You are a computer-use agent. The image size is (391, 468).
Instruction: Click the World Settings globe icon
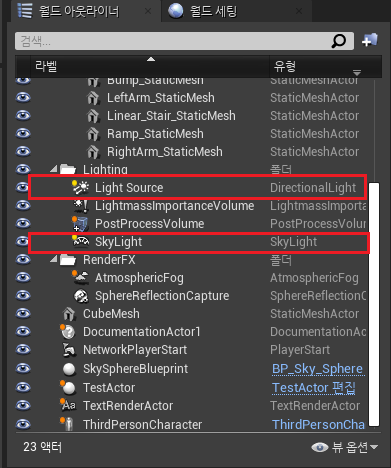point(176,11)
